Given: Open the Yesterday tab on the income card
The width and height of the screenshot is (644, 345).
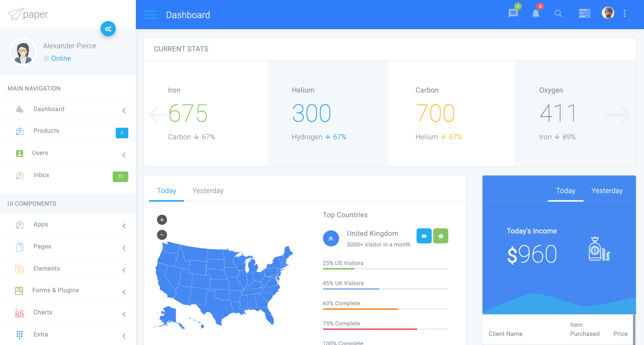Looking at the screenshot, I should (607, 190).
